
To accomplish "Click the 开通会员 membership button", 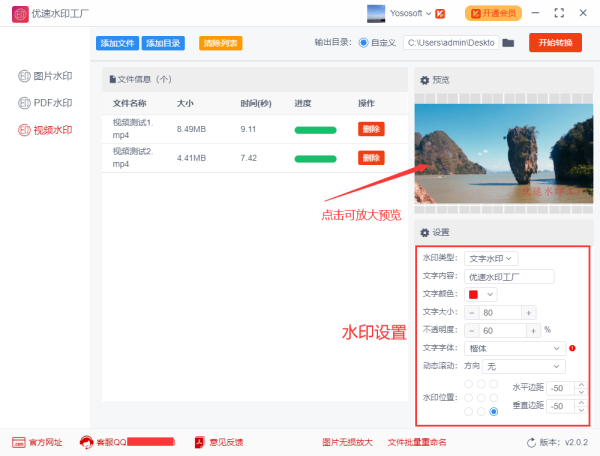I will (x=493, y=14).
